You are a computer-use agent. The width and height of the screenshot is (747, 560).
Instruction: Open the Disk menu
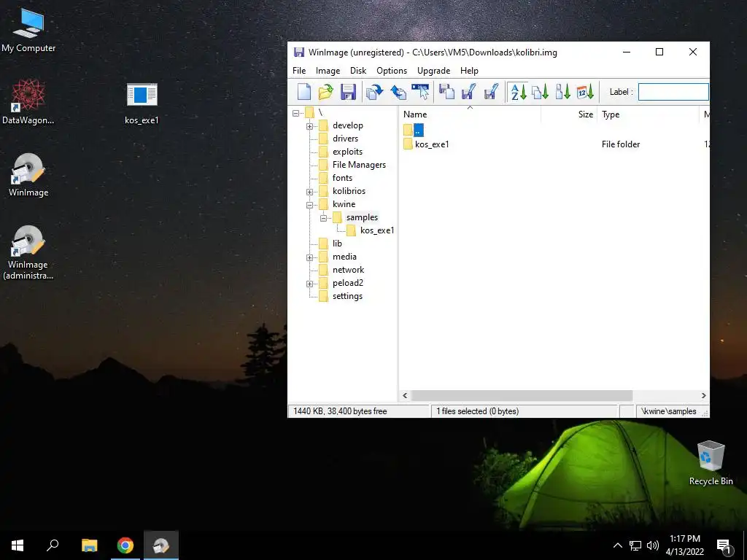click(x=358, y=71)
